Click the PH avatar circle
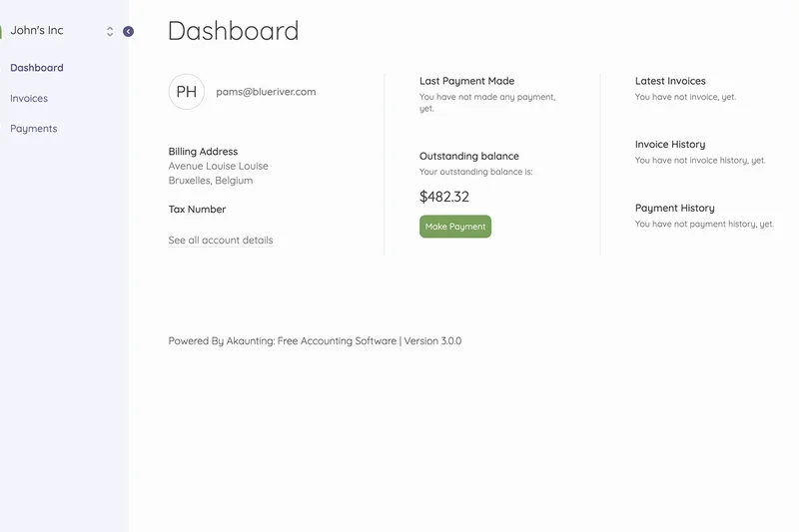Image resolution: width=799 pixels, height=532 pixels. point(187,92)
